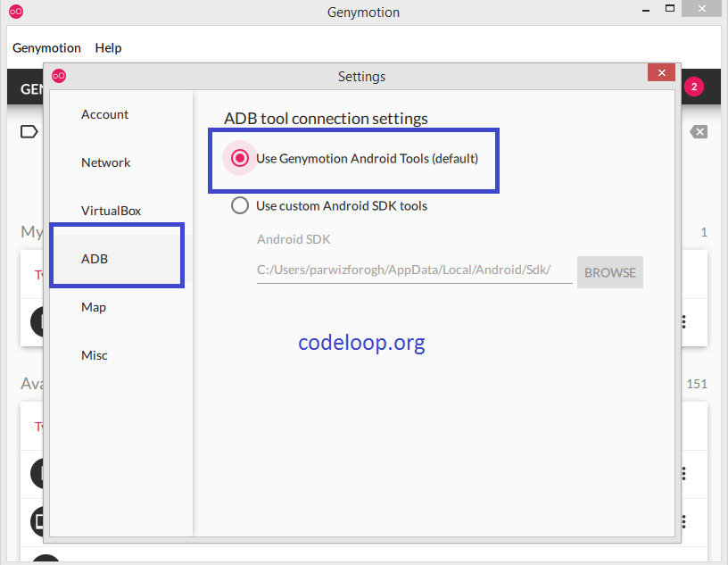Open three-dot menu of second available template

(x=683, y=522)
